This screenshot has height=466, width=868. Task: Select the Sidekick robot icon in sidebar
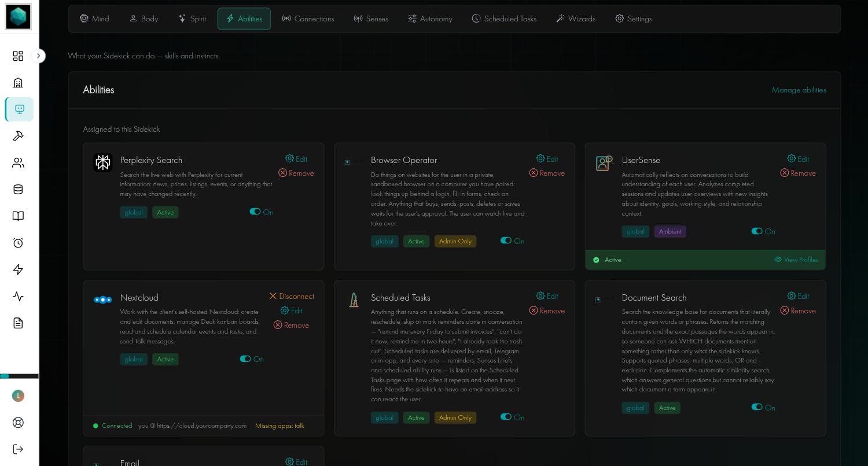20,109
